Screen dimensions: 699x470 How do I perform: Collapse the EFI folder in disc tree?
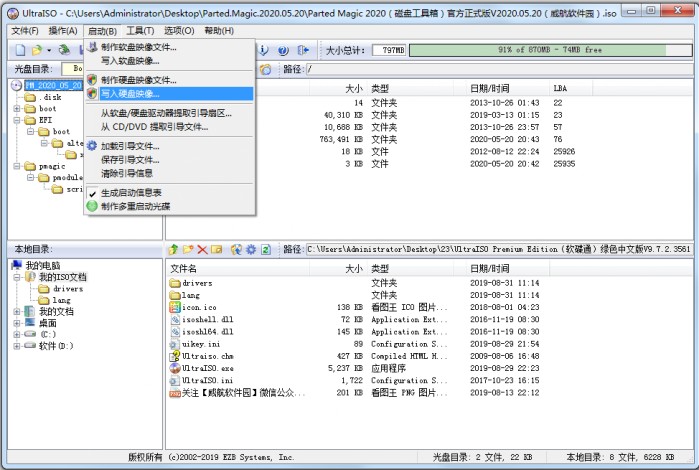[x=17, y=120]
